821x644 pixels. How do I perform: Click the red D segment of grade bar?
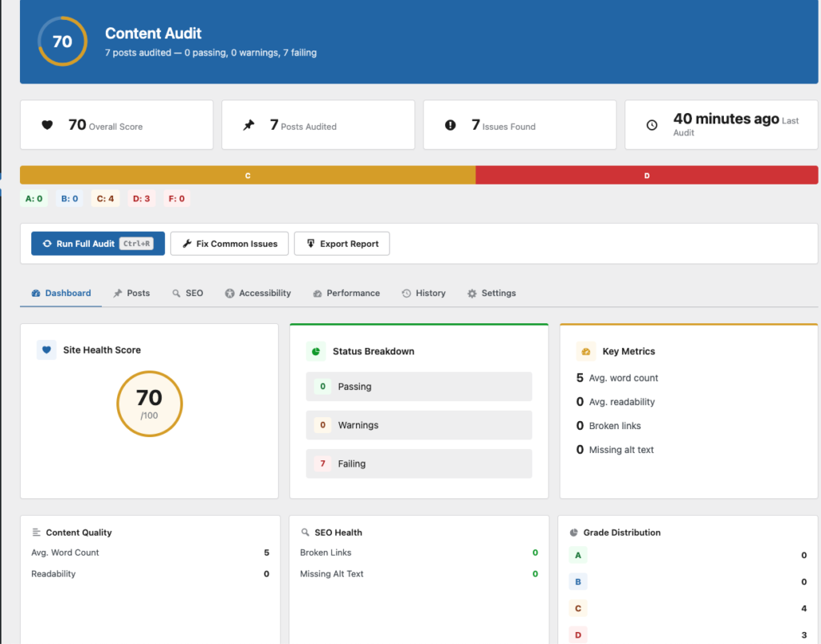(x=646, y=175)
